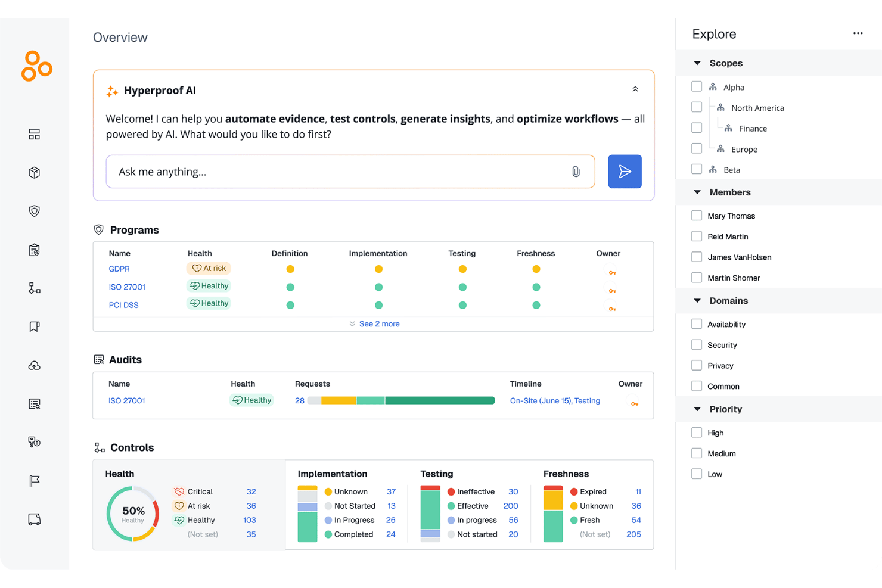Collapse the Hyperproof AI panel
Screen dimensions: 882x588
pos(635,89)
